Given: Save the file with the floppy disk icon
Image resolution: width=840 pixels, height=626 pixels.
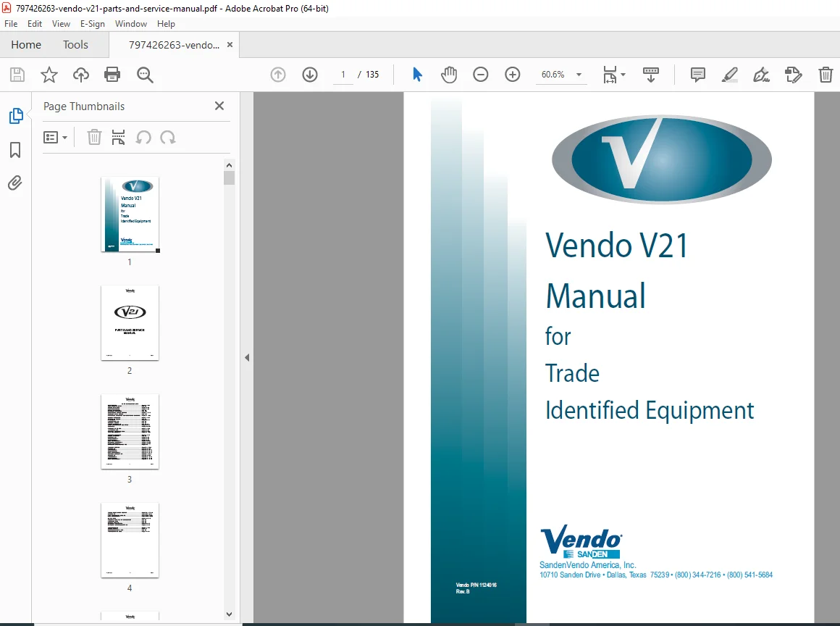Looking at the screenshot, I should (x=17, y=75).
